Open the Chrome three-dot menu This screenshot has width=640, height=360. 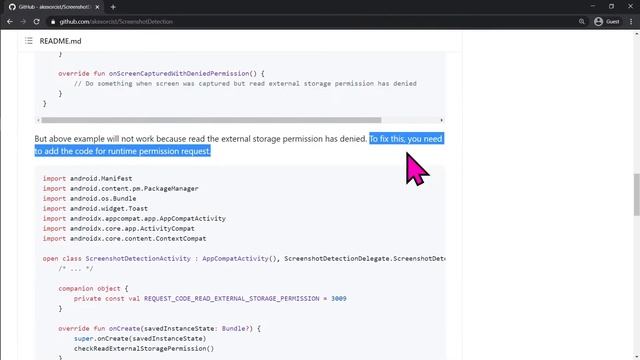[x=631, y=22]
